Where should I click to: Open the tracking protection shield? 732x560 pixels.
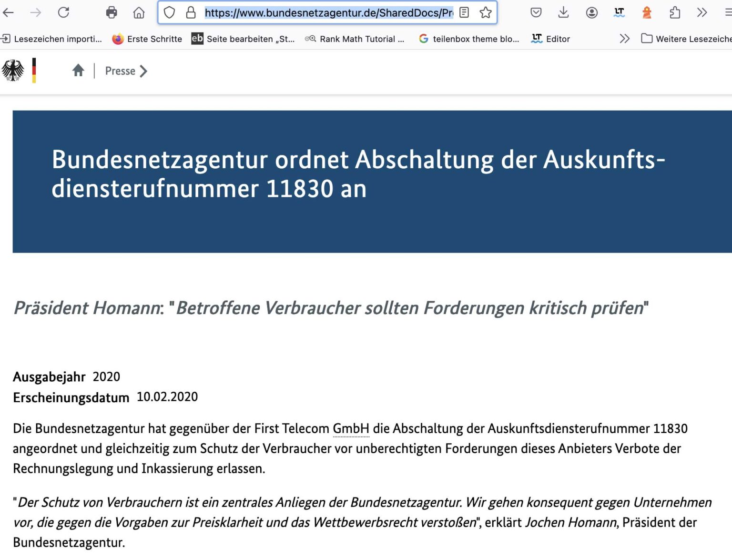[x=169, y=13]
